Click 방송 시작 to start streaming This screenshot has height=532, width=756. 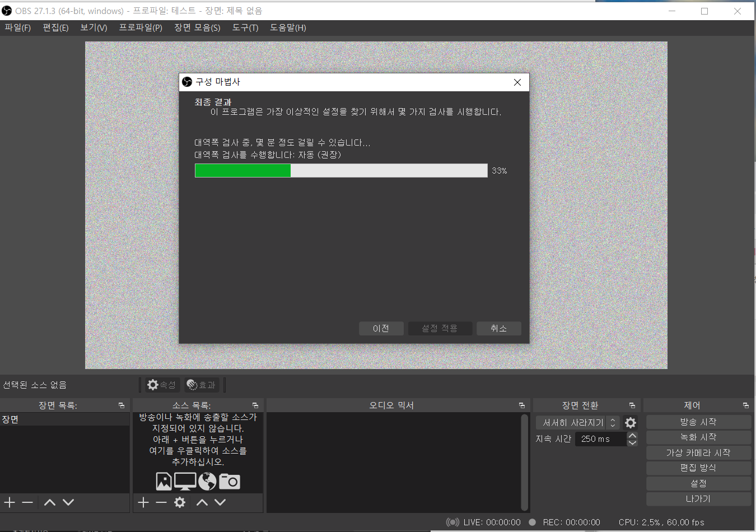point(698,422)
